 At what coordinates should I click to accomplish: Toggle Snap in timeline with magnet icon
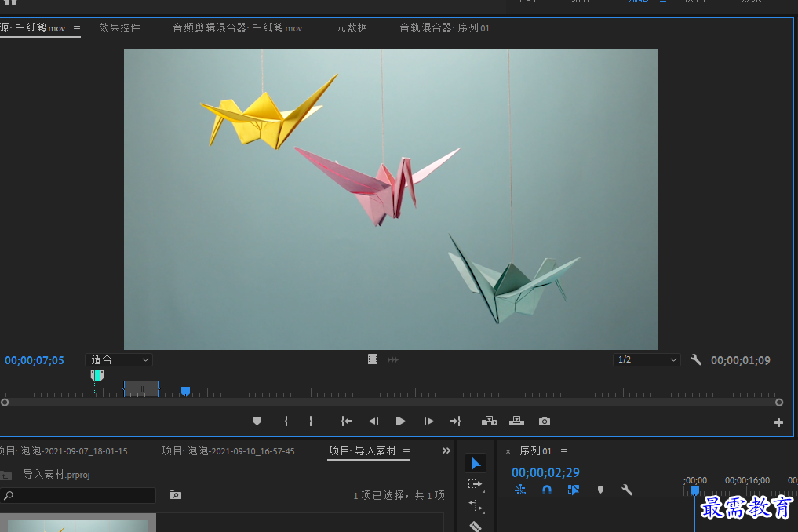(x=547, y=490)
